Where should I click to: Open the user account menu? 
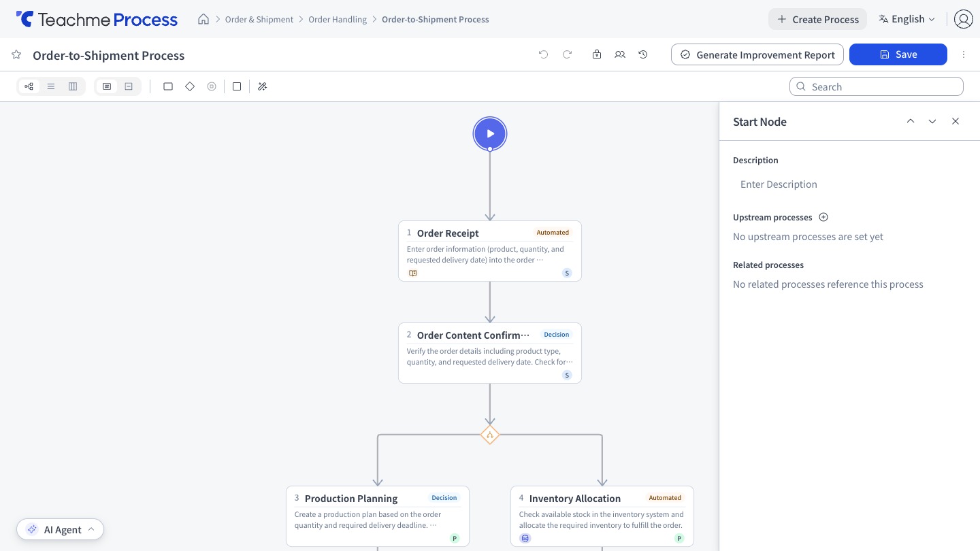(x=964, y=19)
